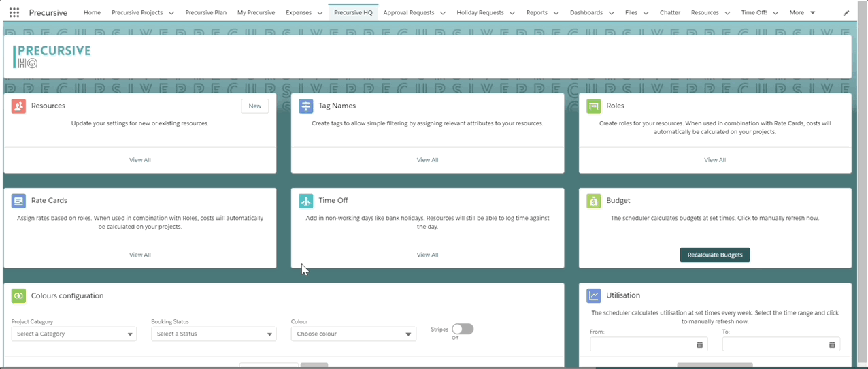This screenshot has width=868, height=369.
Task: Open the Project Category dropdown
Action: coord(74,334)
